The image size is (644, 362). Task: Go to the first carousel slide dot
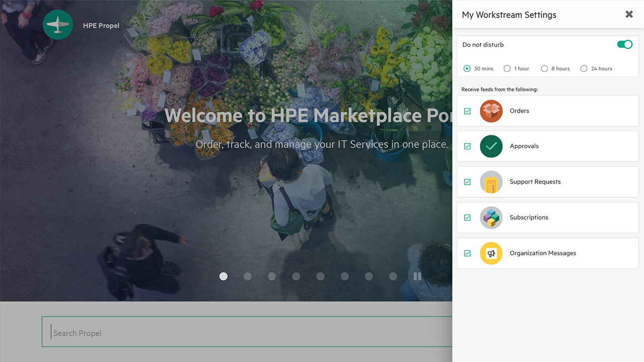(x=223, y=276)
